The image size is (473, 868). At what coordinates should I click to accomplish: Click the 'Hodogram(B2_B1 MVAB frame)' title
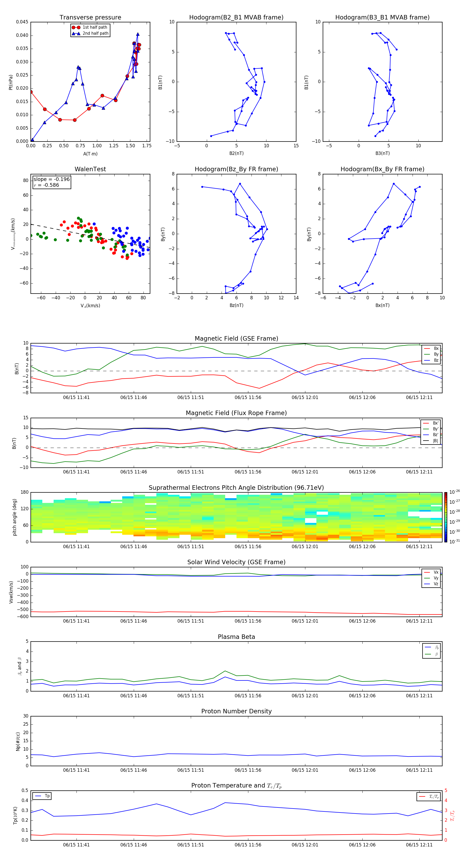[x=236, y=18]
